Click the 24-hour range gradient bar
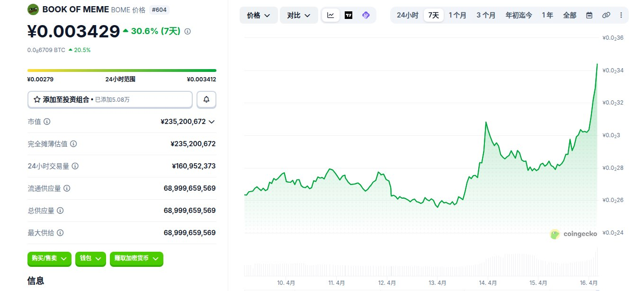This screenshot has width=644, height=291. click(x=122, y=71)
